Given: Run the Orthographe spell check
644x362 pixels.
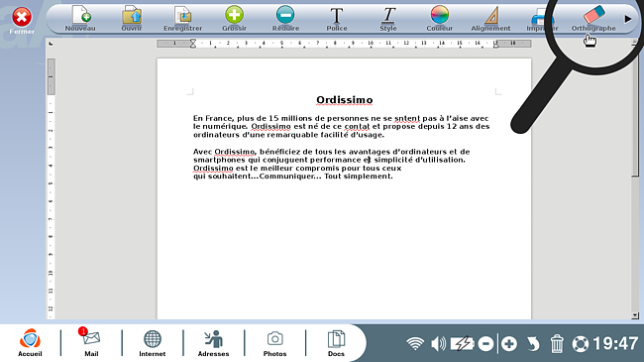Looking at the screenshot, I should [593, 19].
